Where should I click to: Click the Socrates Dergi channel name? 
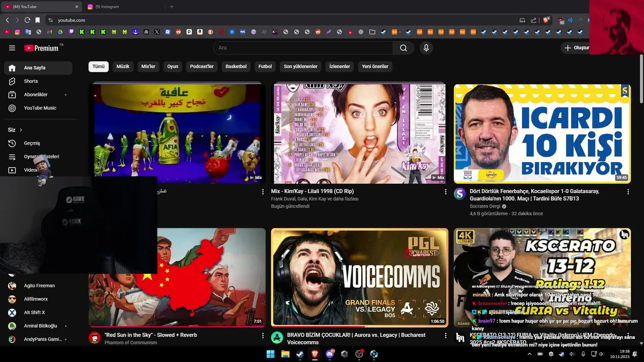[x=485, y=206]
